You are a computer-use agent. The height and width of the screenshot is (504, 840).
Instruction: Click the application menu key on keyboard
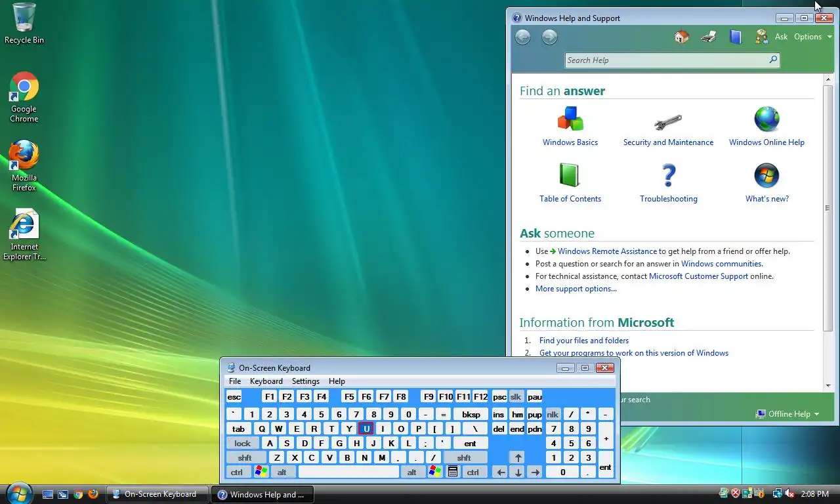[453, 472]
